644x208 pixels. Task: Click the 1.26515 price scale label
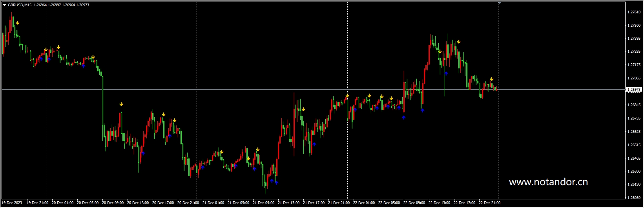pos(633,145)
